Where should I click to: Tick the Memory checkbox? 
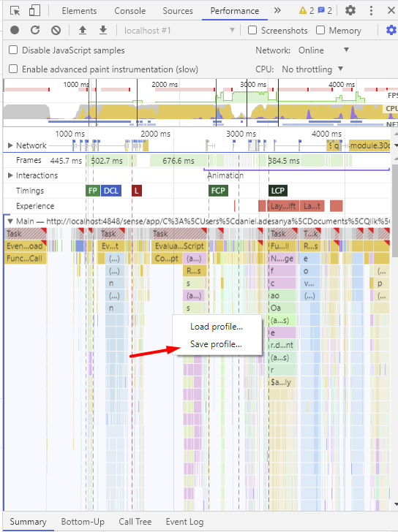point(320,30)
